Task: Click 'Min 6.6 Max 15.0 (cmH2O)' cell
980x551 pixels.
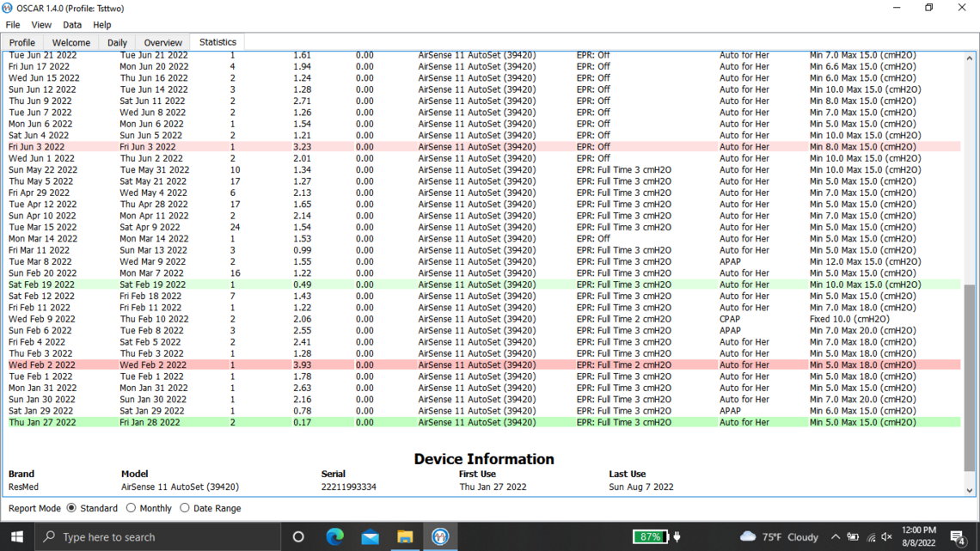Action: [x=862, y=66]
